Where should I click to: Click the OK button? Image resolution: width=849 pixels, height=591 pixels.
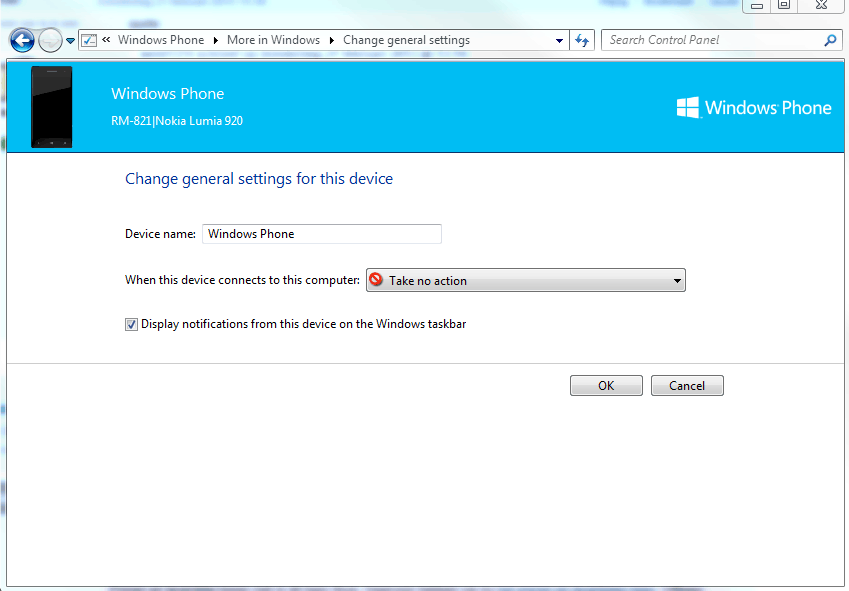tap(606, 385)
